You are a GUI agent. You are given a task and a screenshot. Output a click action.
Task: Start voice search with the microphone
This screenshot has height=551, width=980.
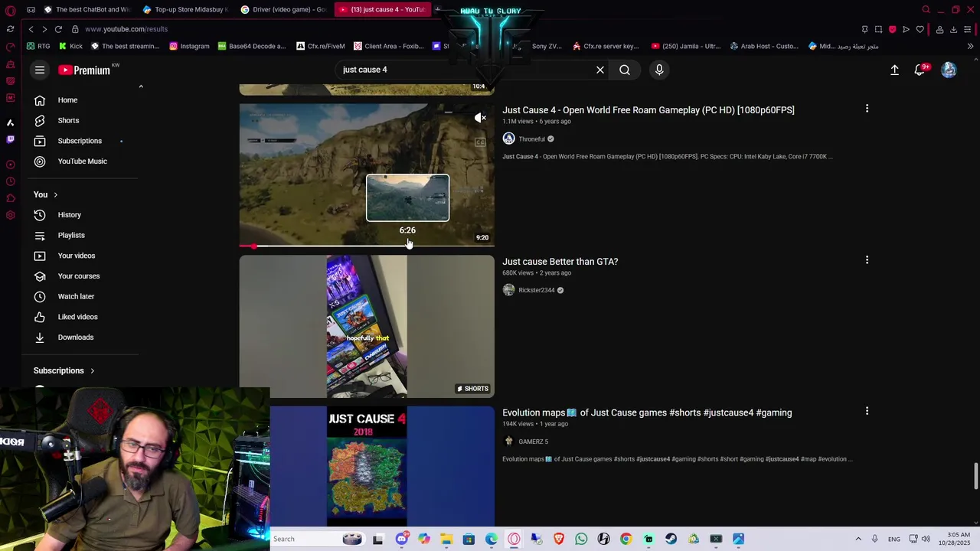click(659, 70)
